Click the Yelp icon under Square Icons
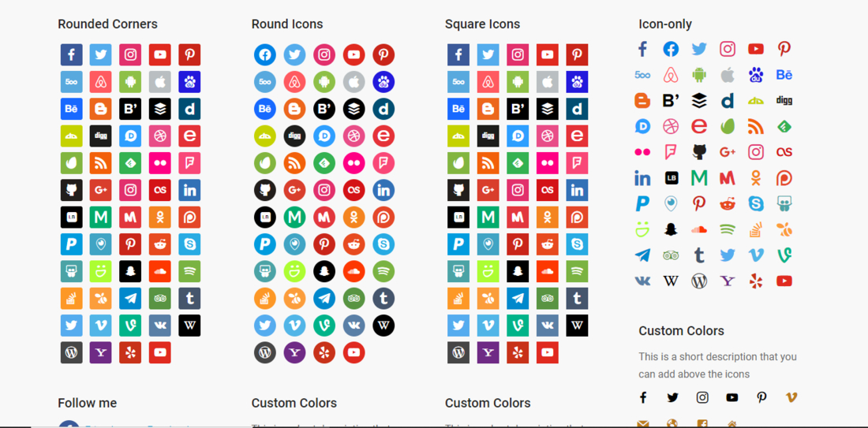868x428 pixels. 518,353
